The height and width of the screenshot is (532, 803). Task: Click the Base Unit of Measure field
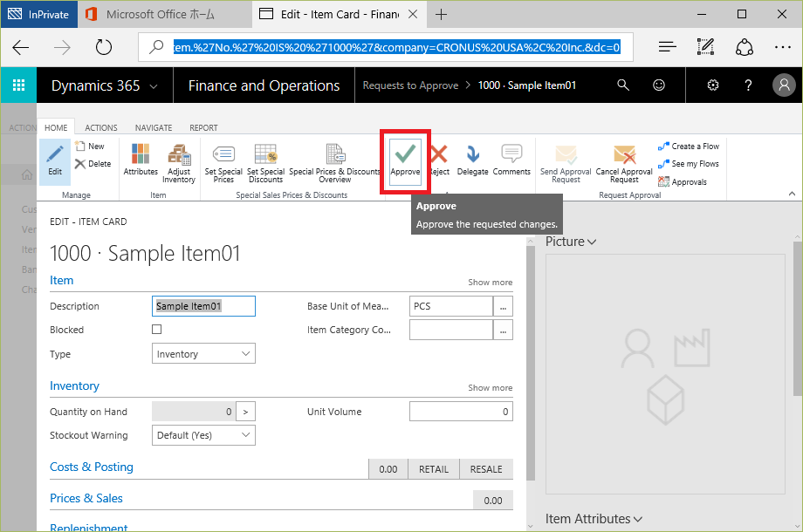(x=451, y=306)
